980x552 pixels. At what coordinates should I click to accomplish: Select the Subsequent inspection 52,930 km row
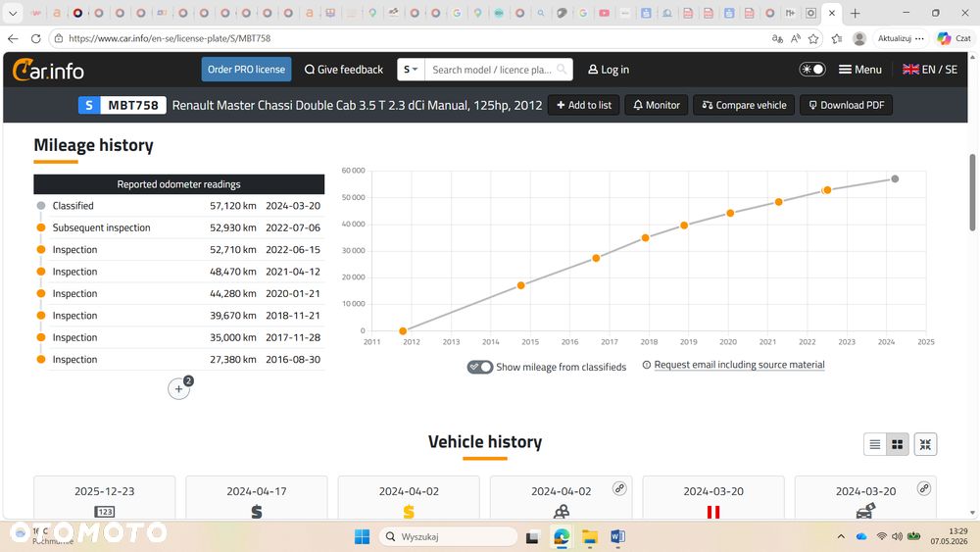pos(178,227)
